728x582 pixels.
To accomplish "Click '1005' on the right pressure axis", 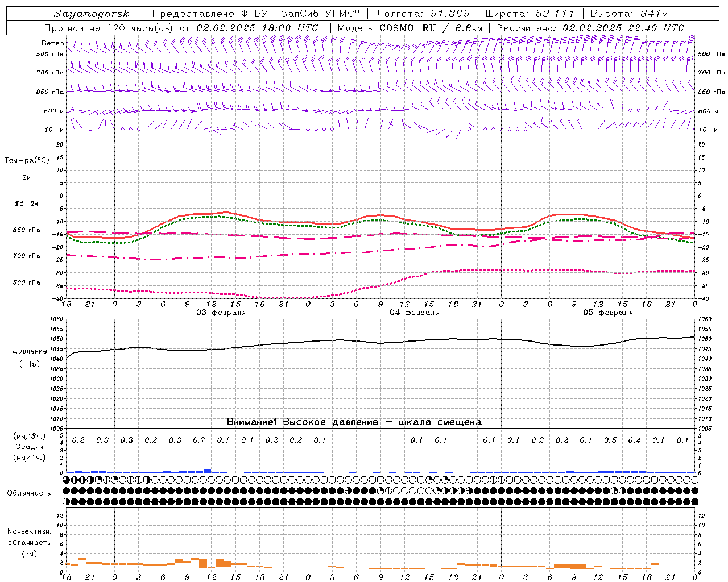I will pyautogui.click(x=704, y=428).
